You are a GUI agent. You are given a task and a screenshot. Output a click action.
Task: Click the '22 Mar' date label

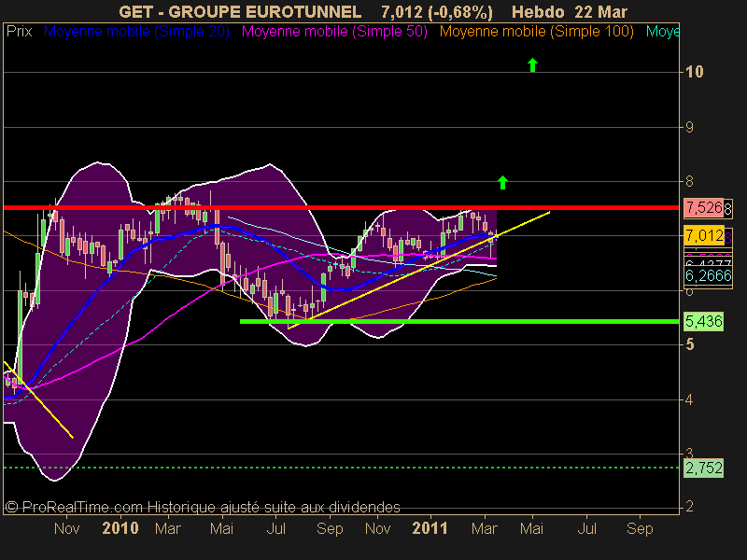[x=600, y=11]
